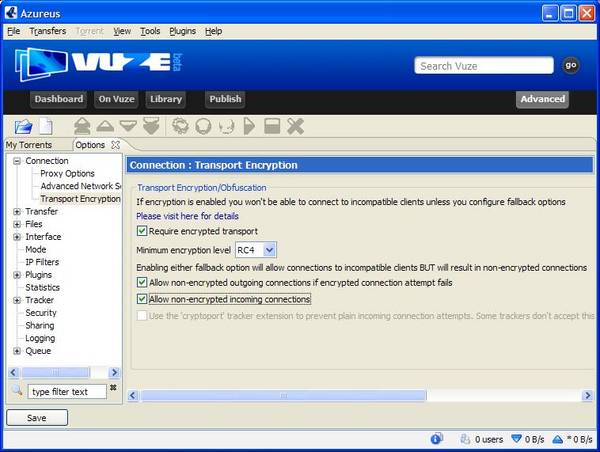600x452 pixels.
Task: Click the Azureus frog icon in title bar
Action: 11,13
